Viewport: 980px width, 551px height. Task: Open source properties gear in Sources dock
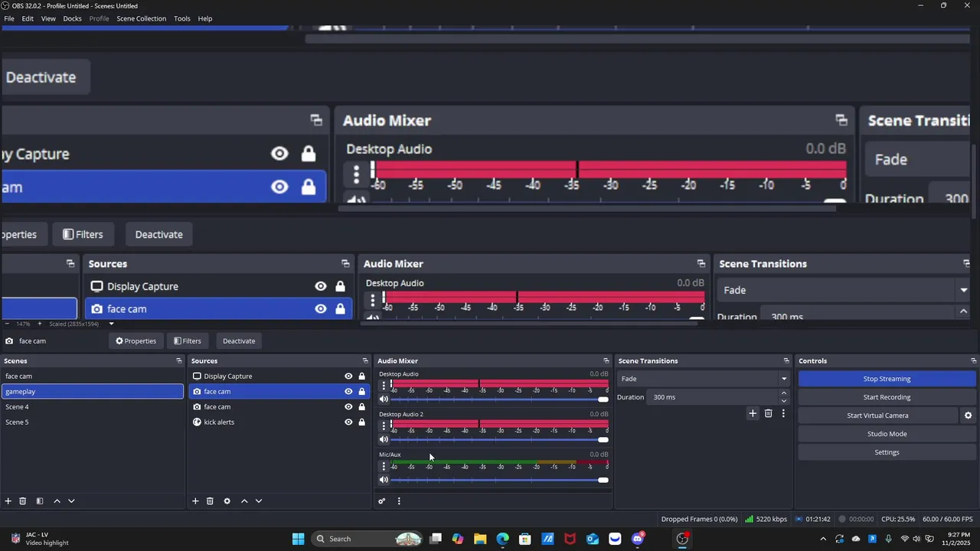click(x=227, y=501)
